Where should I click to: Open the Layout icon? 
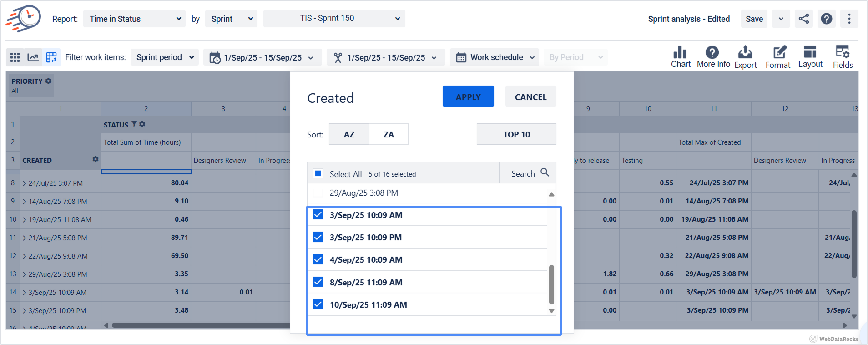810,52
